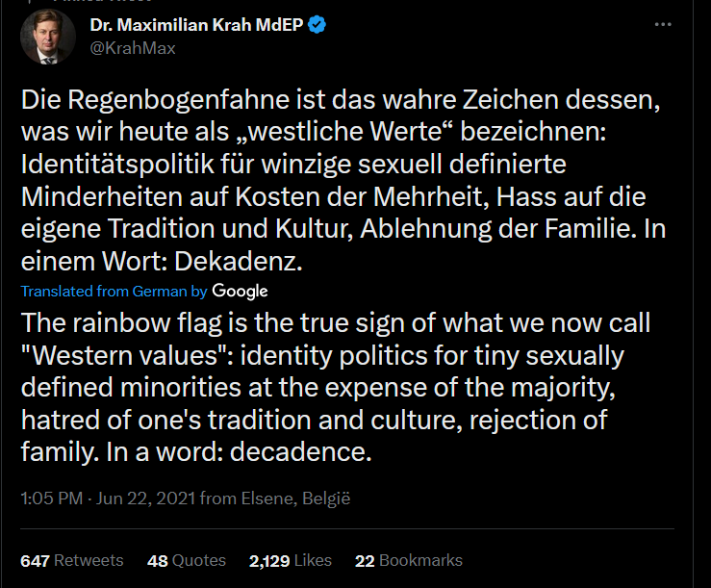Open the Elsene, België location link

[x=295, y=499]
